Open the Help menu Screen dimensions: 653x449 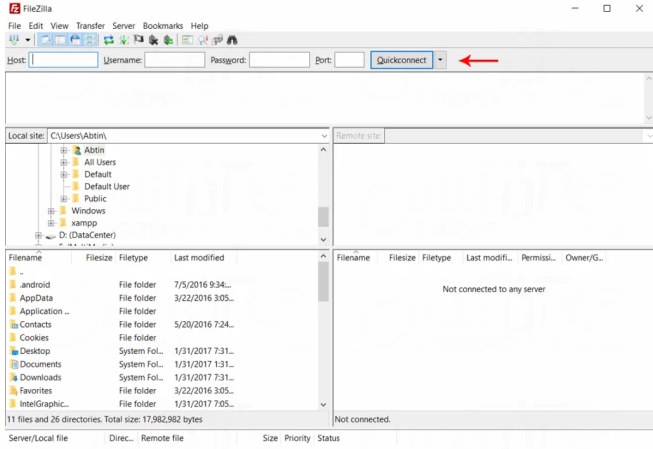pos(199,26)
